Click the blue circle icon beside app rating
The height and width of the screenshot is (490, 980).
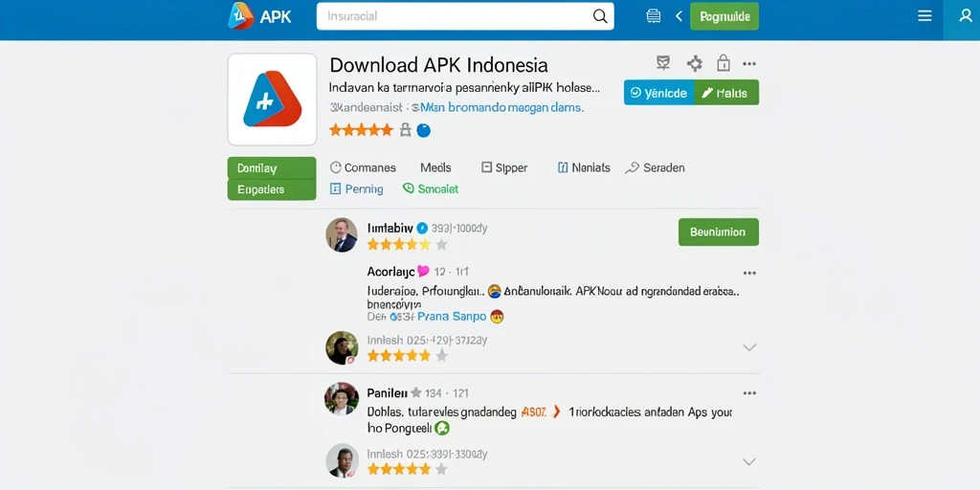[424, 130]
